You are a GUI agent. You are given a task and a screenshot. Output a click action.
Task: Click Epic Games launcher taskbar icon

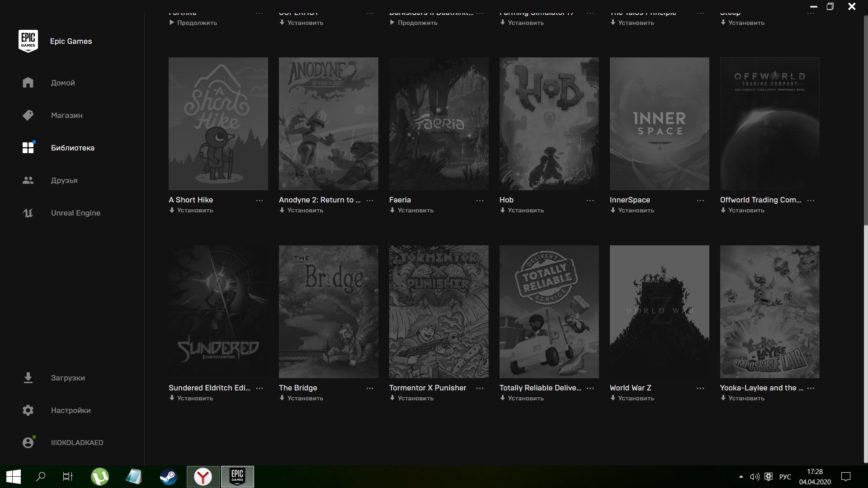237,477
